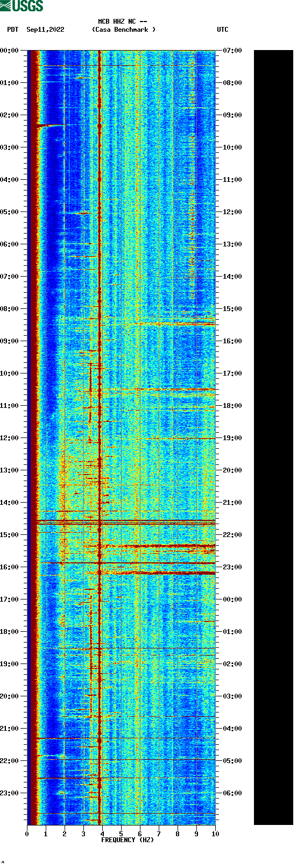Click the UTC time label '13:00'
The image size is (297, 868).
click(x=232, y=244)
